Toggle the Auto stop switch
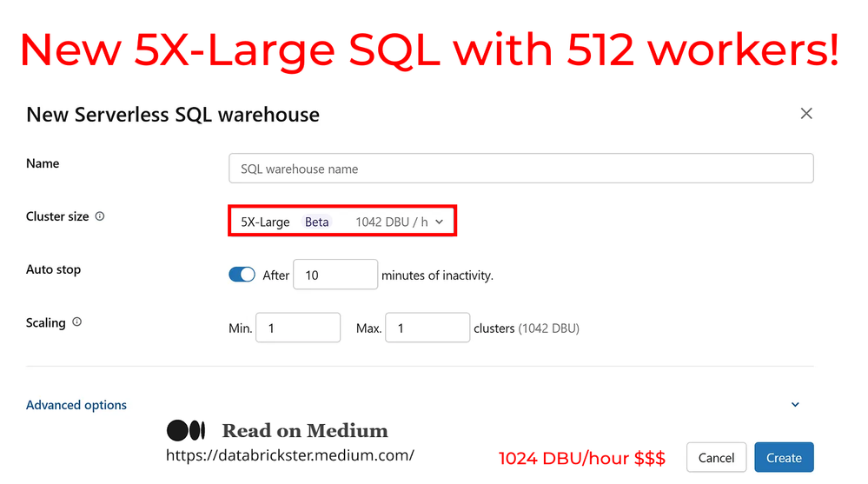868x484 pixels. [x=242, y=275]
